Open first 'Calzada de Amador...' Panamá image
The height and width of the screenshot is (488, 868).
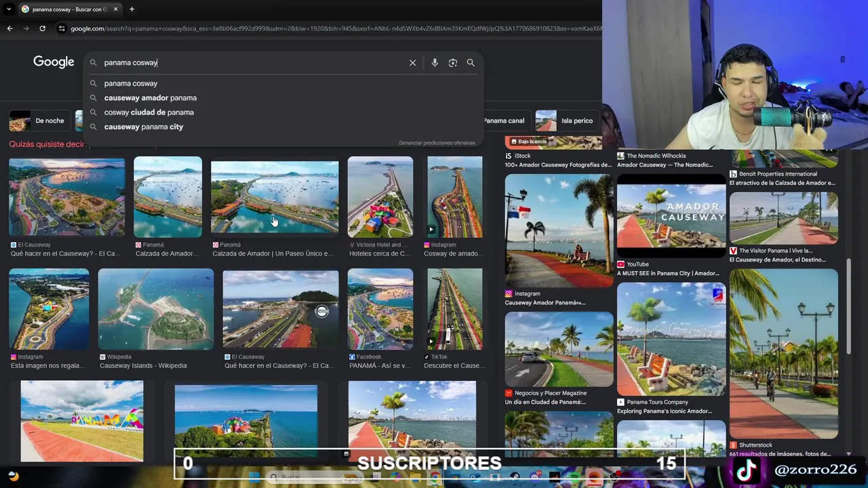[x=167, y=197]
